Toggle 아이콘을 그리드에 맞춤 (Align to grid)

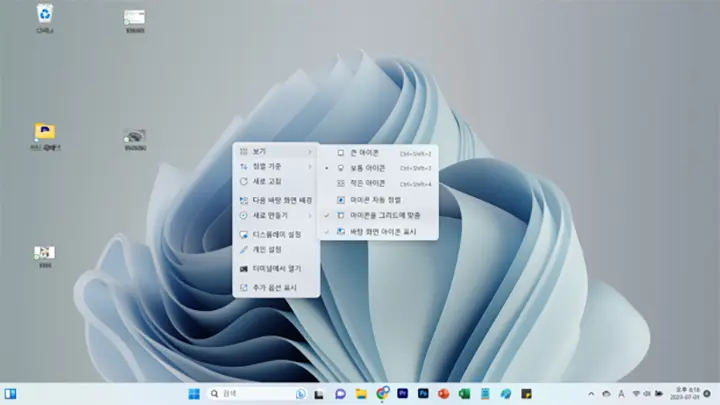tap(378, 215)
